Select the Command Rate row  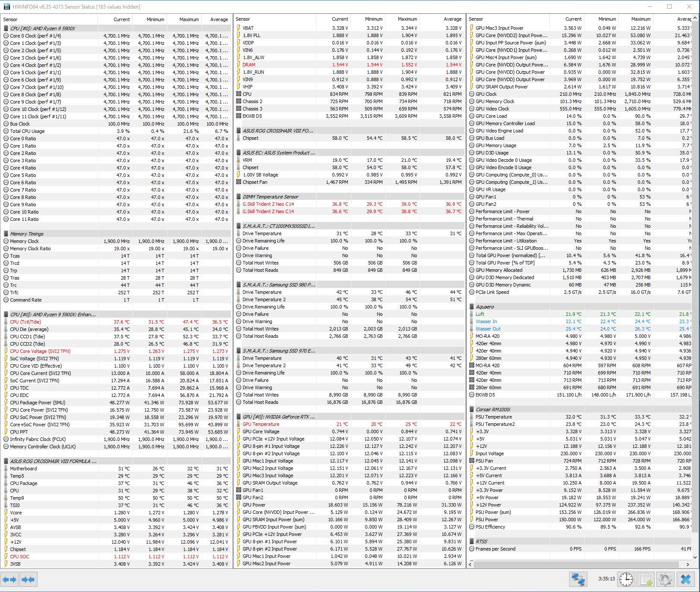pyautogui.click(x=116, y=300)
